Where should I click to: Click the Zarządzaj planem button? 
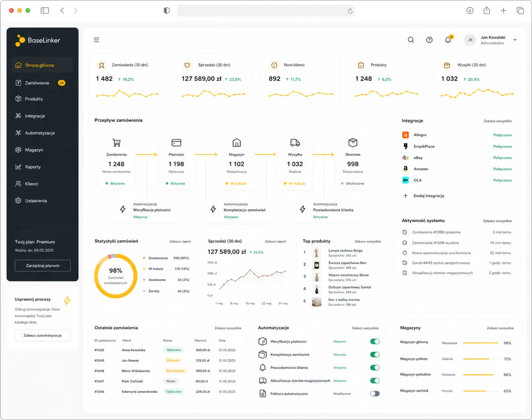pyautogui.click(x=42, y=266)
